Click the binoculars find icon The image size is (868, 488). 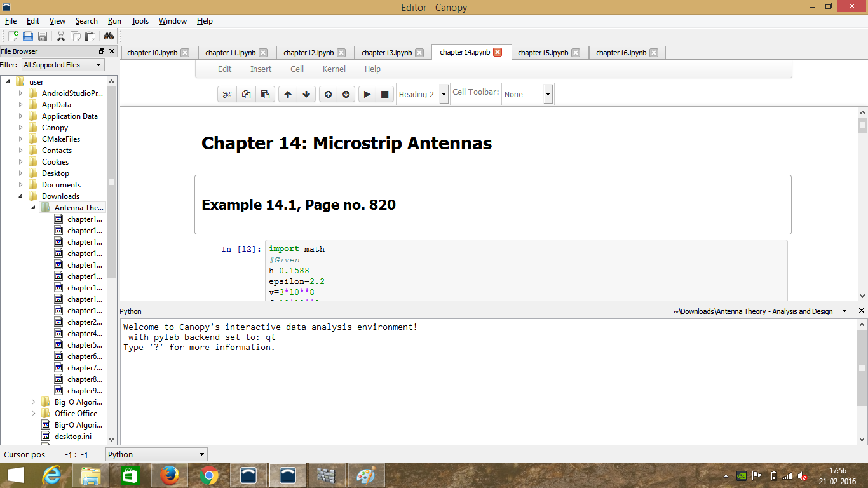[109, 36]
